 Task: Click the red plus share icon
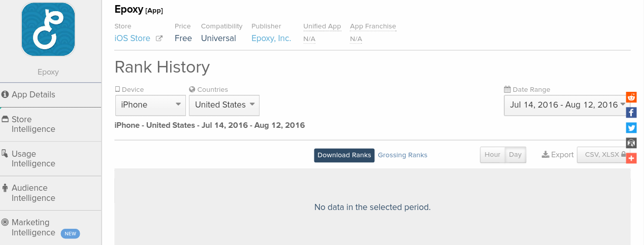(x=631, y=158)
